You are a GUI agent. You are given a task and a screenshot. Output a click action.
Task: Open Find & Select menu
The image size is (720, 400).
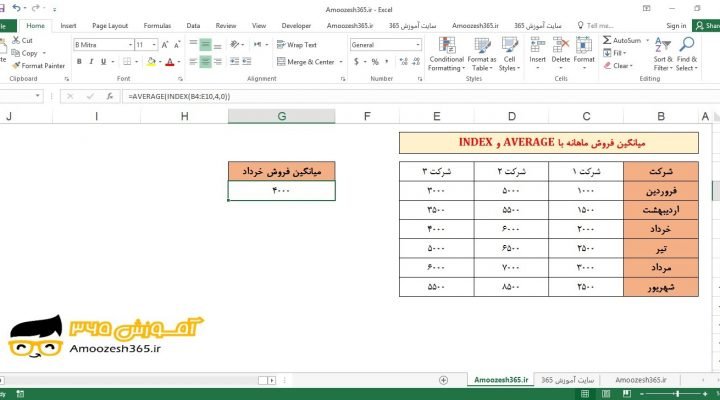(686, 54)
